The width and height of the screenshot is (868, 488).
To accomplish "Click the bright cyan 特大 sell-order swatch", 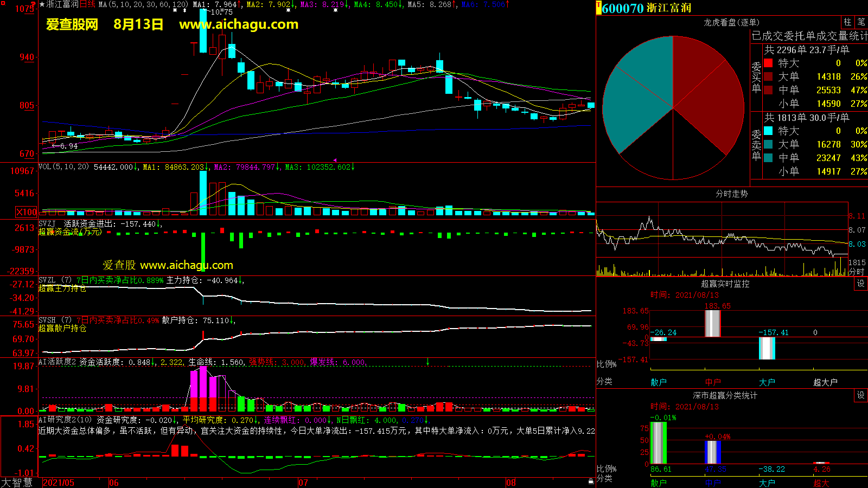I will coord(768,131).
